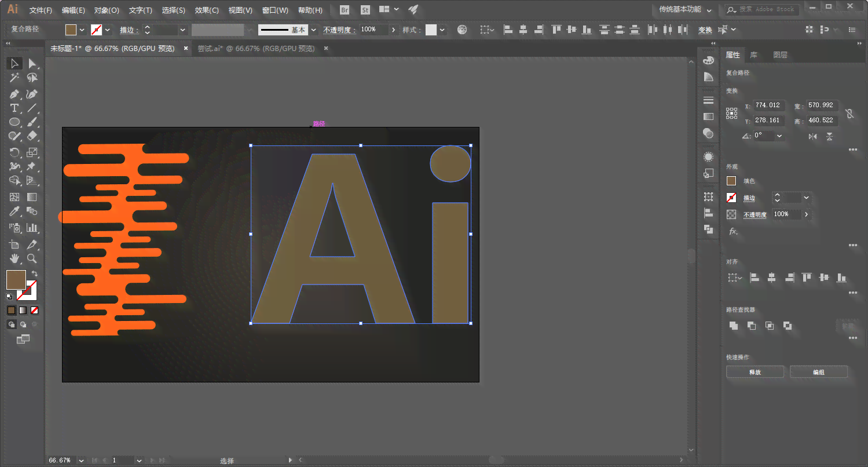Open the zoom level dropdown at 66.67%
The height and width of the screenshot is (467, 868).
pyautogui.click(x=80, y=461)
